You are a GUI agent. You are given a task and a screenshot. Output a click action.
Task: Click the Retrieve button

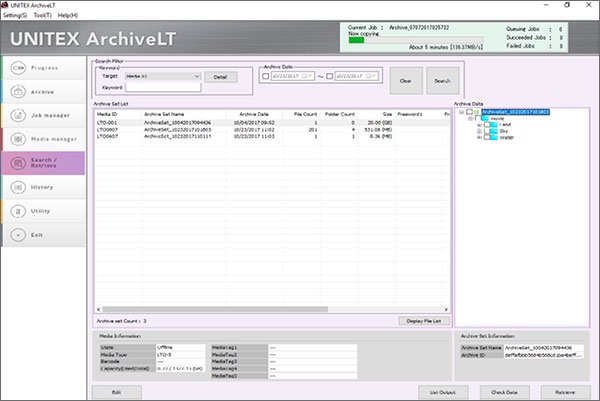pyautogui.click(x=565, y=390)
